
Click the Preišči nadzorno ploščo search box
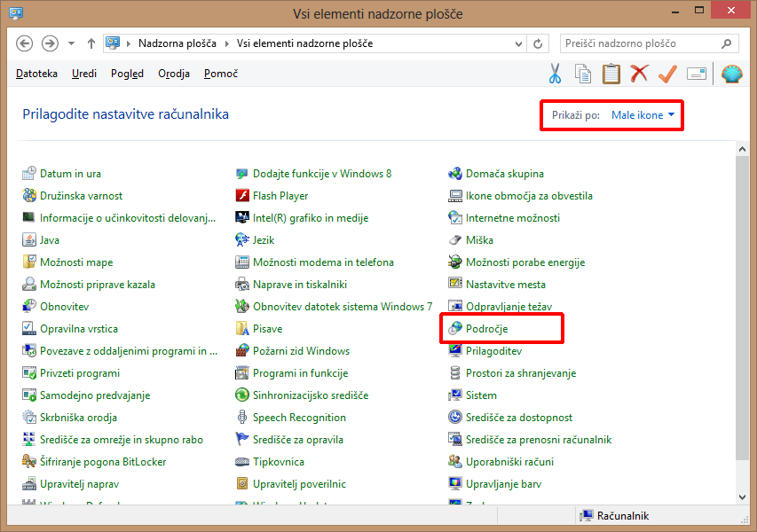[x=641, y=43]
